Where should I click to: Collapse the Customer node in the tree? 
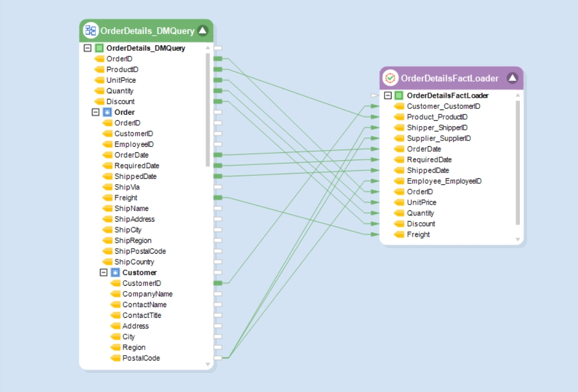tap(104, 272)
